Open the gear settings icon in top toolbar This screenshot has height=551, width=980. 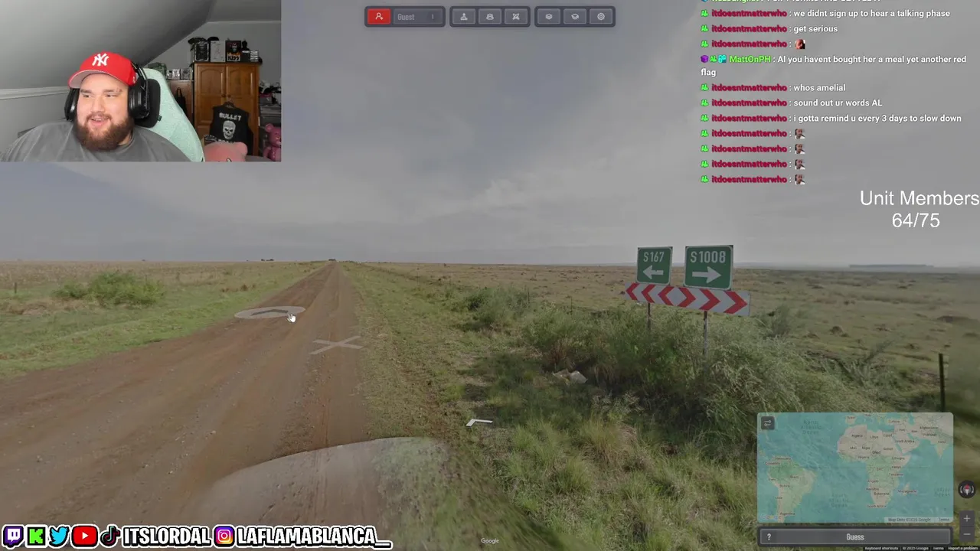tap(601, 17)
